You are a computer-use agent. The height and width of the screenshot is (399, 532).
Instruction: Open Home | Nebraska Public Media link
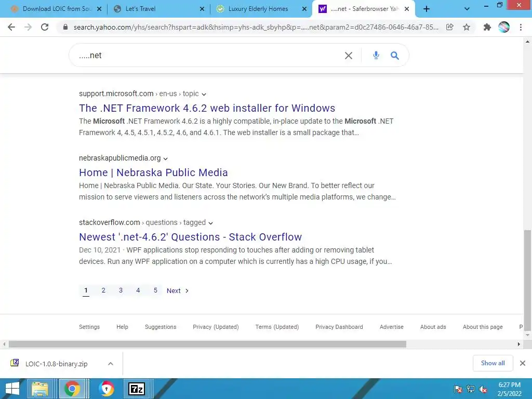tap(153, 172)
